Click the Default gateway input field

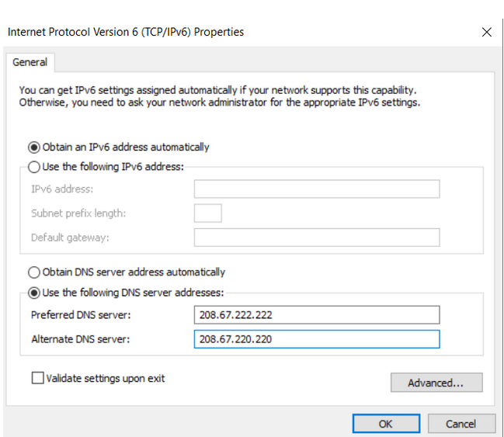(x=317, y=238)
